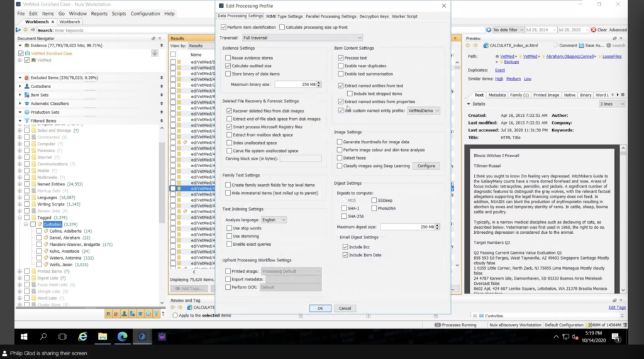Click the Edit Tags link
This screenshot has height=359, width=644.
pos(617,307)
